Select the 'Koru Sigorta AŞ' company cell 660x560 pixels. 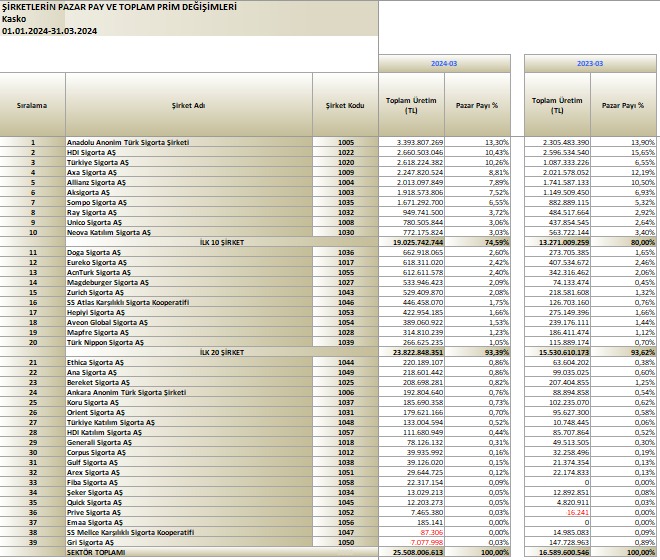189,403
